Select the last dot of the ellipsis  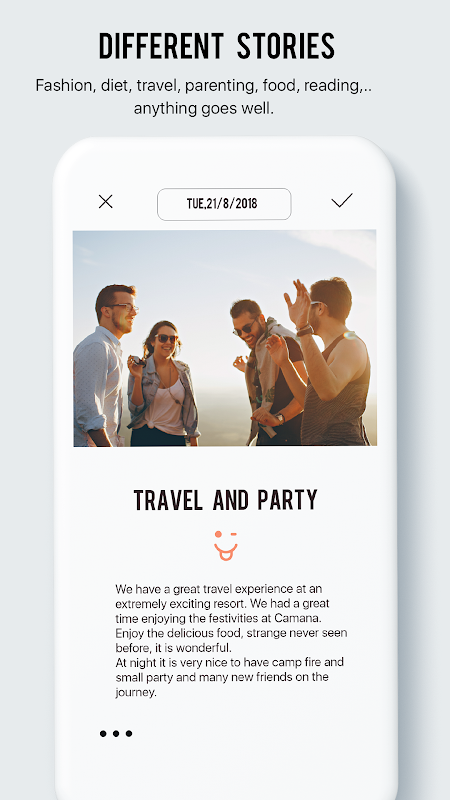(x=129, y=734)
